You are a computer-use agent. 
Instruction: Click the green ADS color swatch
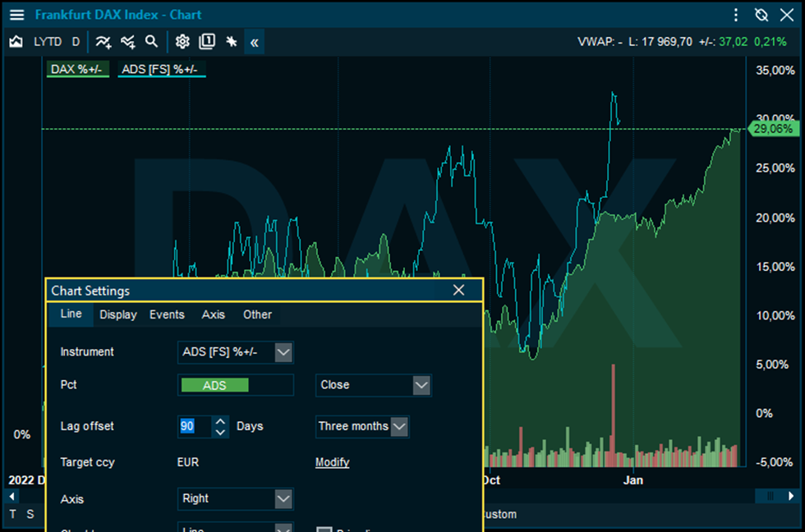click(x=214, y=386)
